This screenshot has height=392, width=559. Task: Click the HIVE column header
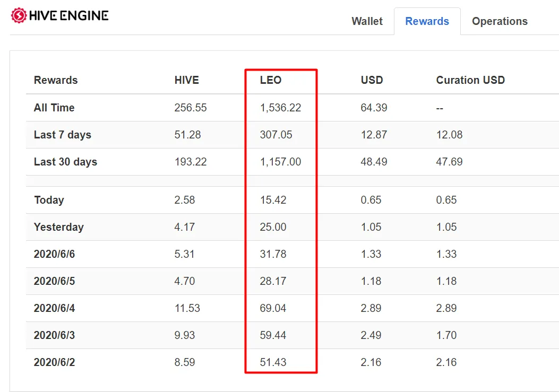click(187, 80)
